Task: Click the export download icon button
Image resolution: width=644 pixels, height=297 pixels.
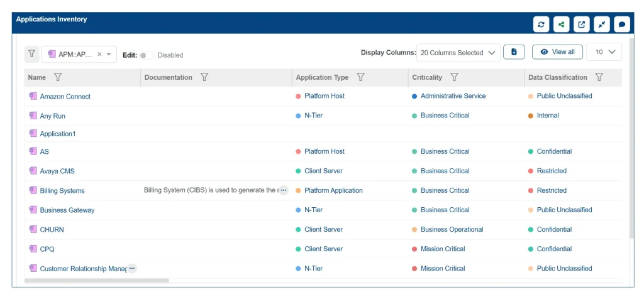Action: coord(514,52)
